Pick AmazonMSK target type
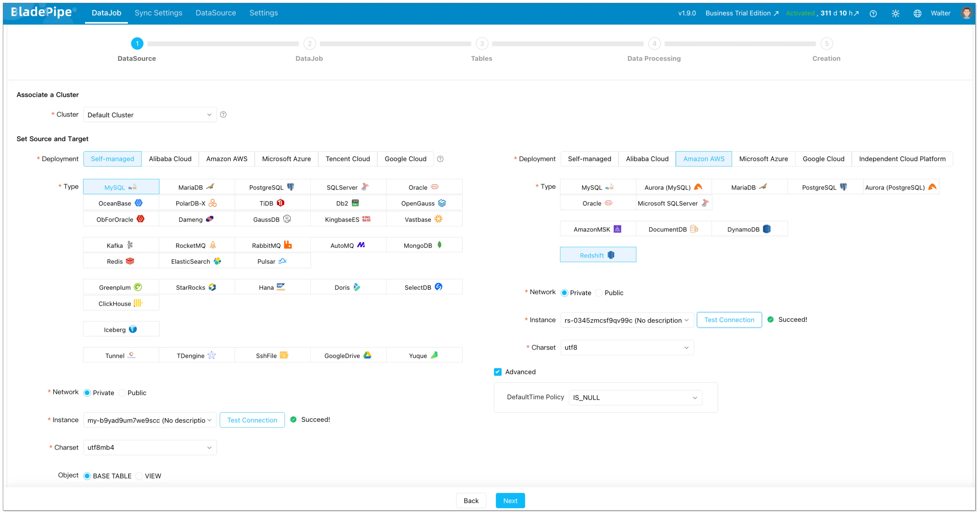Image resolution: width=980 pixels, height=515 pixels. coord(598,229)
